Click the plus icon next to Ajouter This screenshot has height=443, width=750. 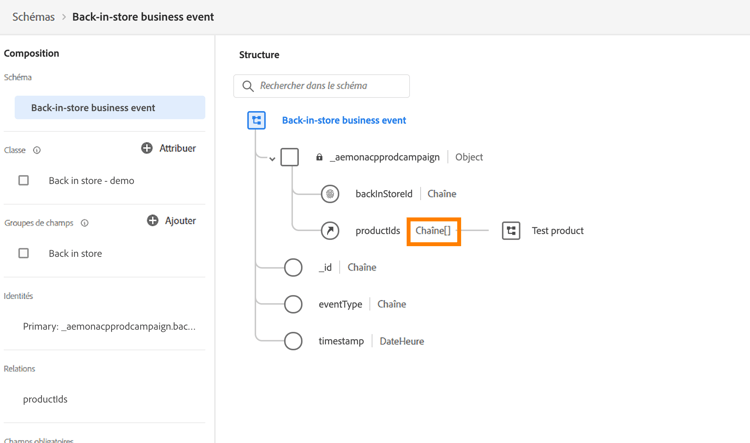tap(153, 220)
